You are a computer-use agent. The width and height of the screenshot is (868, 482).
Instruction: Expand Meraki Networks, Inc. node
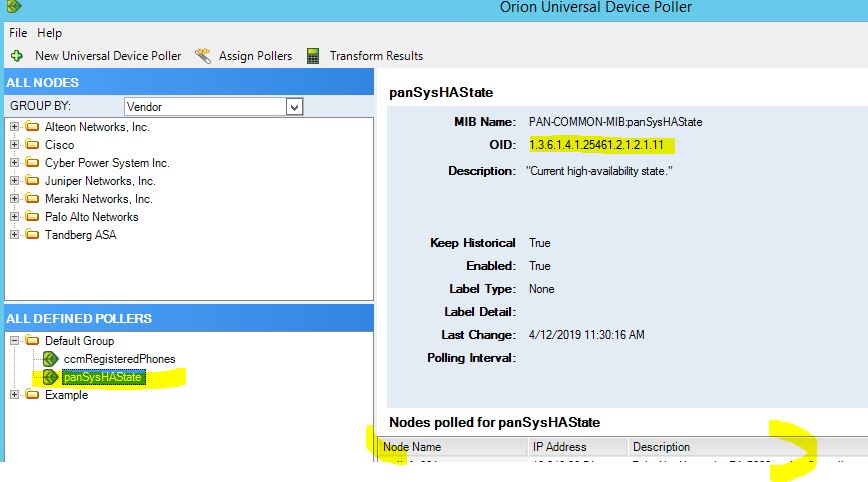(x=14, y=199)
